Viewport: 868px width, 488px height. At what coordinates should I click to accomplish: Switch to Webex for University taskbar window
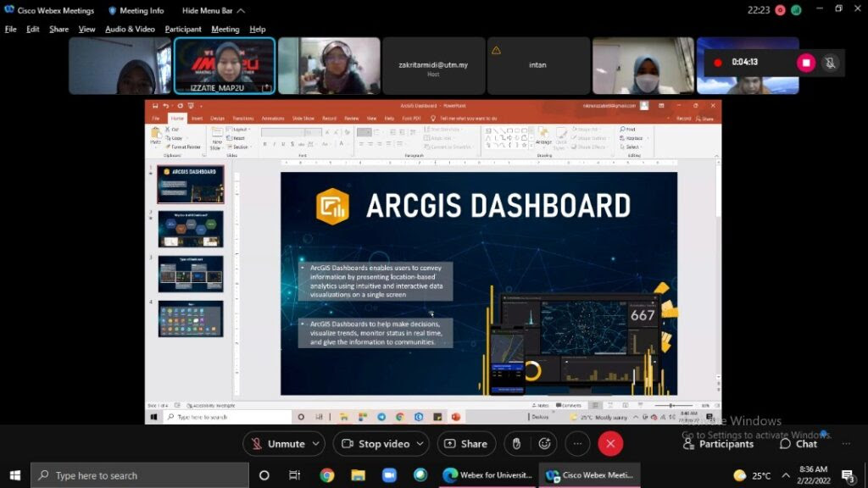click(x=489, y=475)
